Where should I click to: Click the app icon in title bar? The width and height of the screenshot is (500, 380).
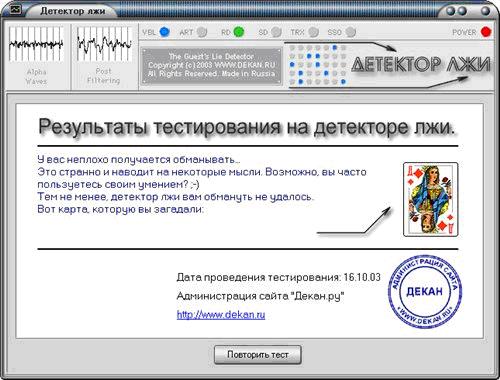point(15,10)
